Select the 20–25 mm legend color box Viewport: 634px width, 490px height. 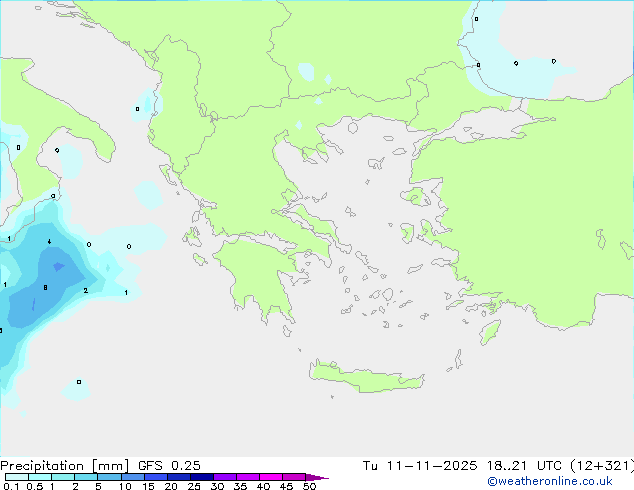(x=179, y=477)
